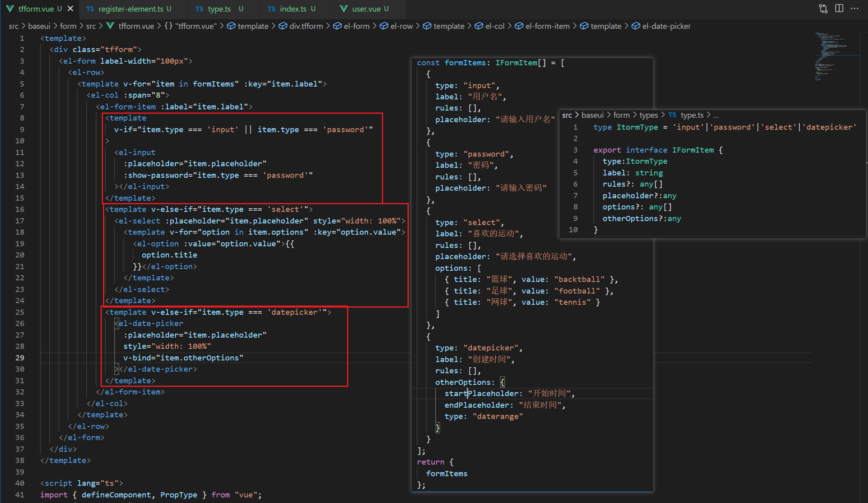Open the type.ts tab
868x503 pixels.
[x=219, y=8]
